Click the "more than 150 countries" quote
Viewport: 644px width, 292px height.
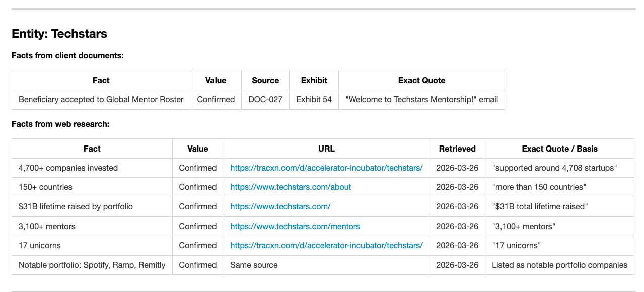[x=539, y=187]
